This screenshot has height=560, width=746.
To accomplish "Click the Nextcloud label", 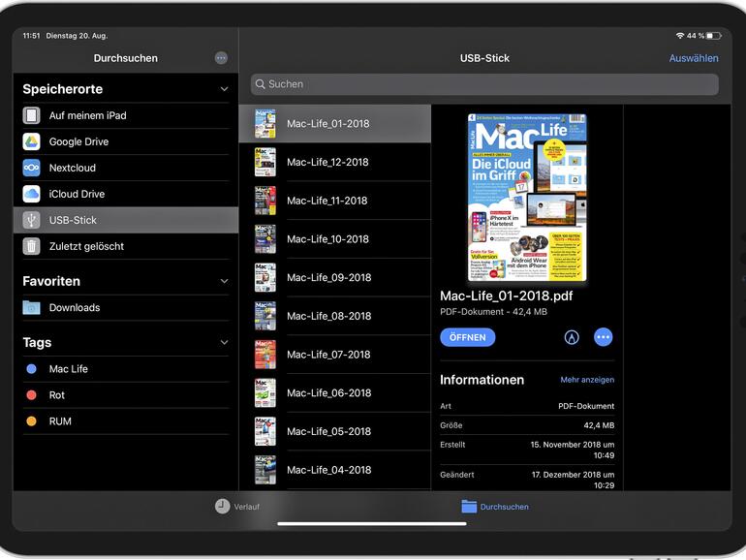I will click(73, 168).
